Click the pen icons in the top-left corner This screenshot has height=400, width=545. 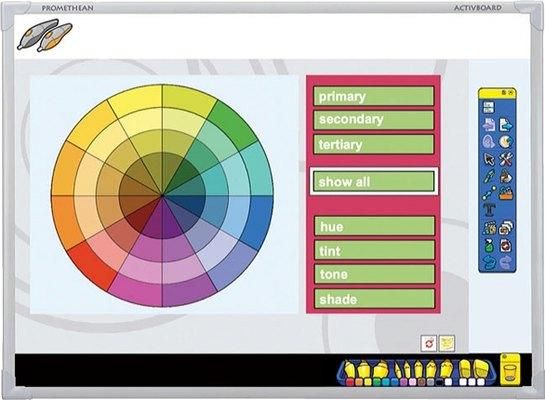45,35
